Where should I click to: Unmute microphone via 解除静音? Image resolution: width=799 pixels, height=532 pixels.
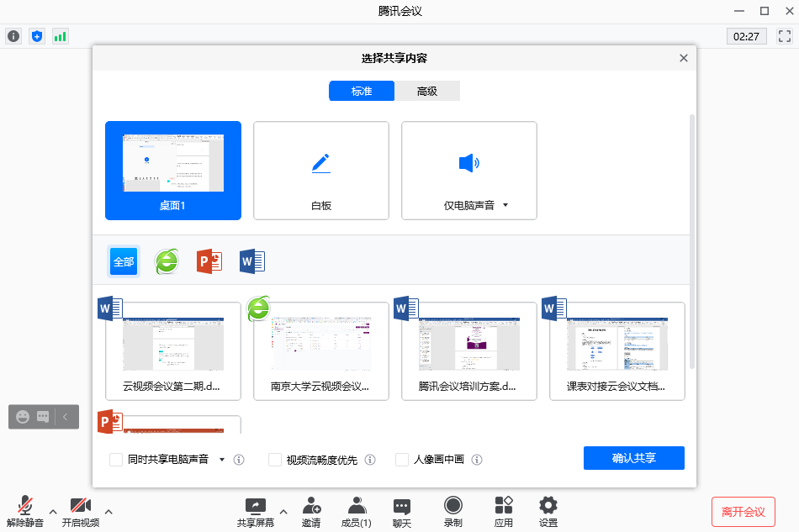point(25,512)
